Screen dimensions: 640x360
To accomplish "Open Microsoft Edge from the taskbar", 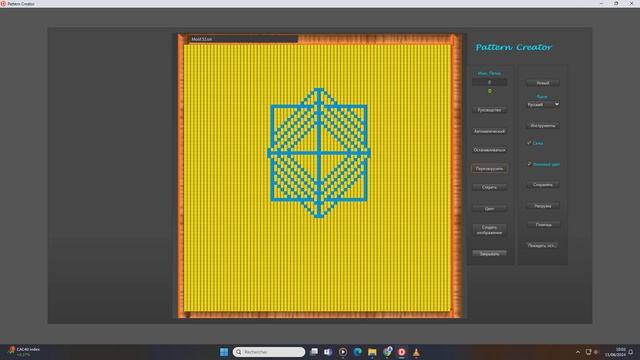I will tap(358, 352).
